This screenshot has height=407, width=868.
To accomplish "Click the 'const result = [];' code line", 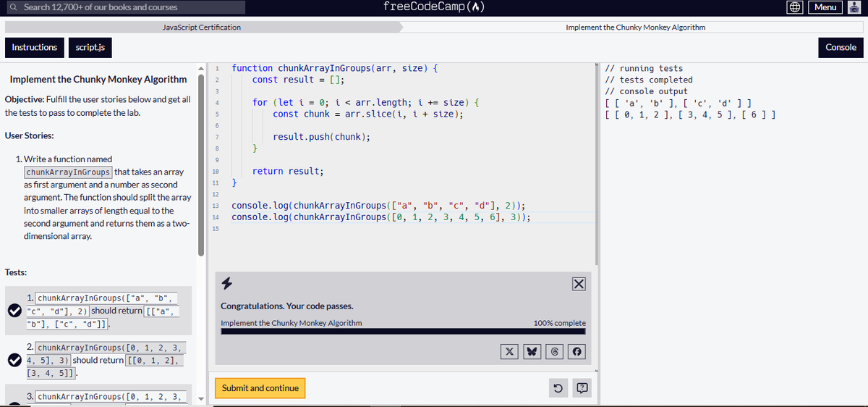I will click(x=298, y=80).
